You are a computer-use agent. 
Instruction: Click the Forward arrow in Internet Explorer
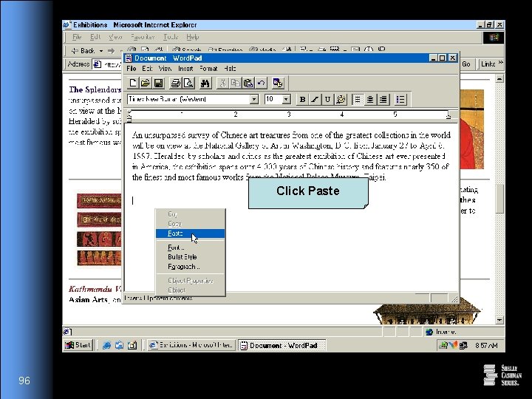(x=111, y=51)
